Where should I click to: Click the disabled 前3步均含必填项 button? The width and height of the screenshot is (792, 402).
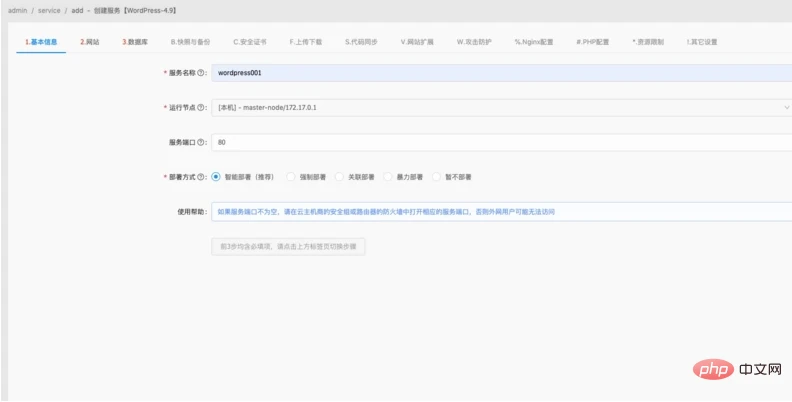pyautogui.click(x=288, y=247)
